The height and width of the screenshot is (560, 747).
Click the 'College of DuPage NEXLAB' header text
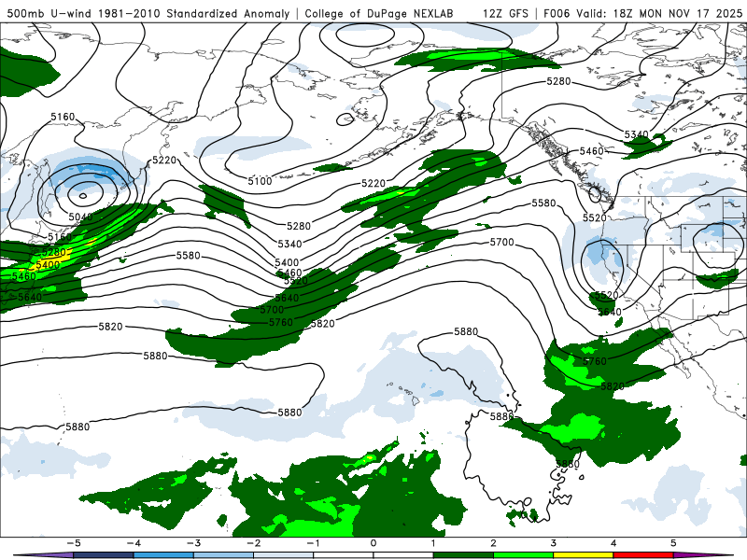pyautogui.click(x=379, y=13)
